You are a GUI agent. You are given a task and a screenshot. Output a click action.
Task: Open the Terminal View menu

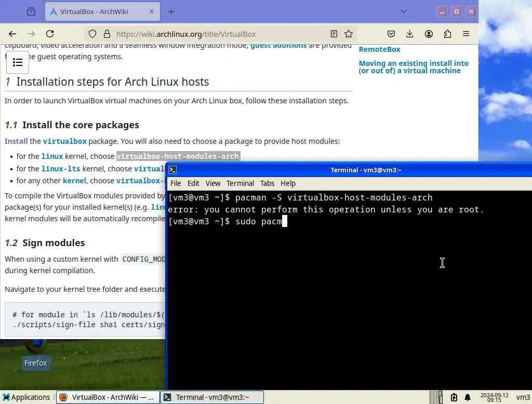(212, 183)
